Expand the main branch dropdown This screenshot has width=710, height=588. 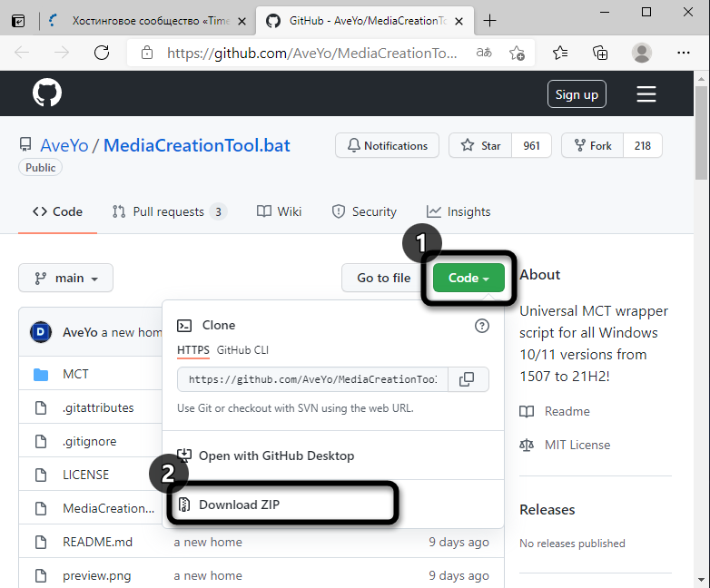(65, 278)
